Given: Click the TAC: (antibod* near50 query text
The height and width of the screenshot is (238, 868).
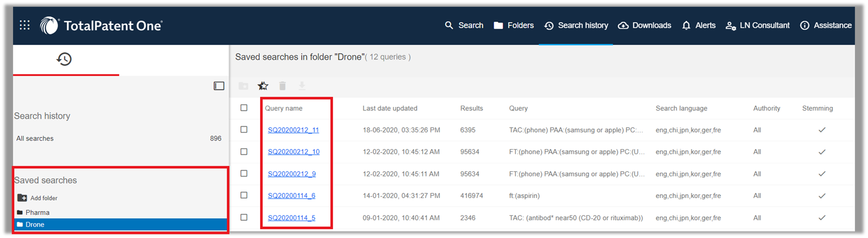Looking at the screenshot, I should pyautogui.click(x=576, y=218).
